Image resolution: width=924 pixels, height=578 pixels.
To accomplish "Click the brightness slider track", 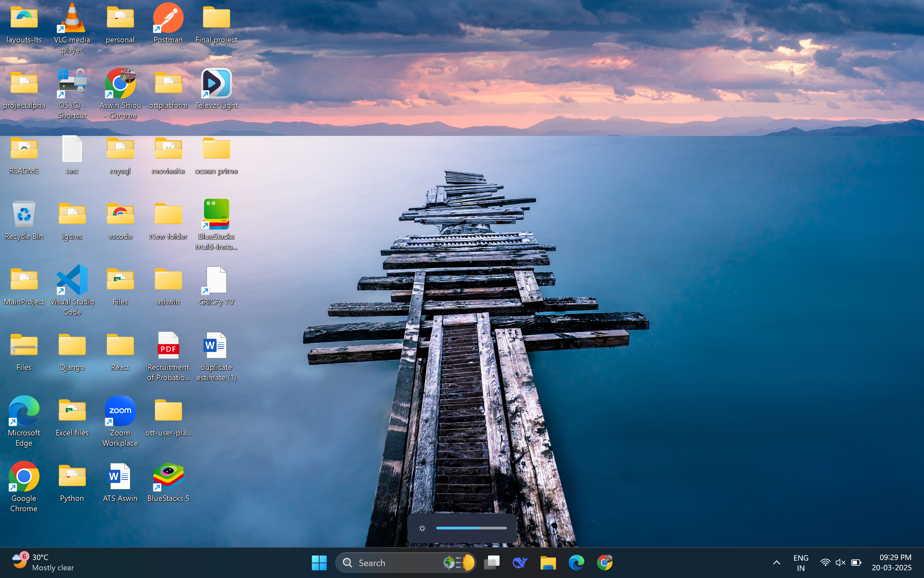I will [x=471, y=528].
